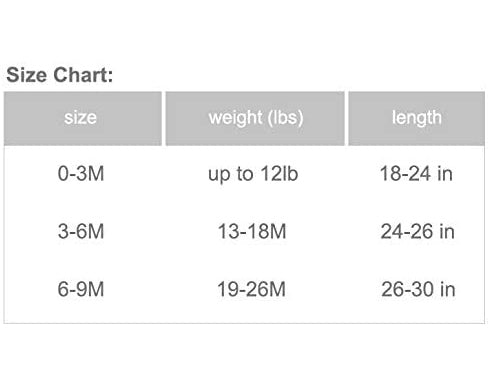Click the 0-3M size cell
This screenshot has height=380, width=488.
81,174
